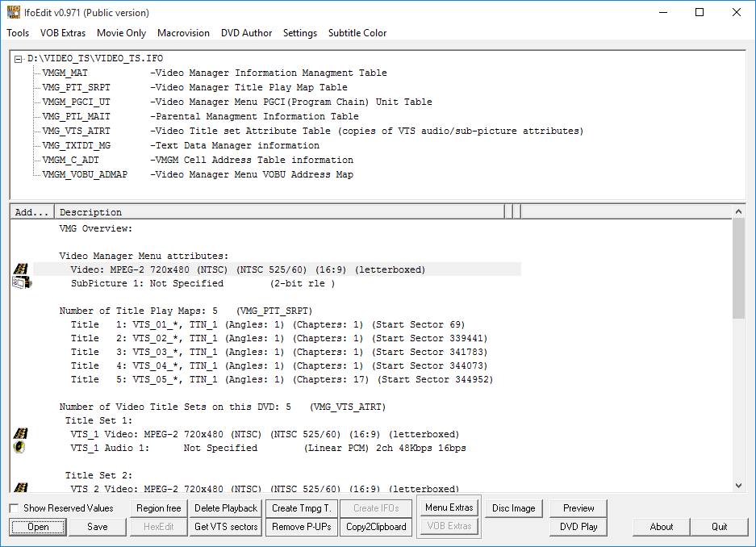The height and width of the screenshot is (547, 756).
Task: Select the 'Title 4: VTS_04_*' row
Action: 279,365
